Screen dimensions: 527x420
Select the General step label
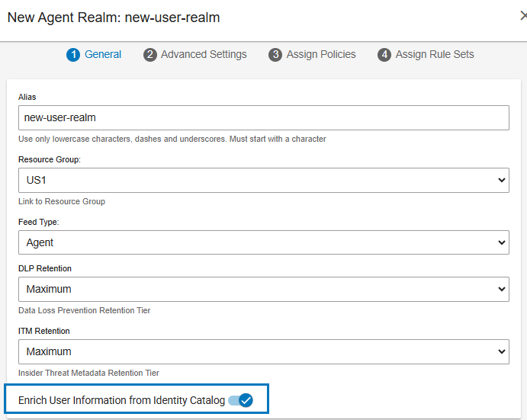tap(103, 54)
